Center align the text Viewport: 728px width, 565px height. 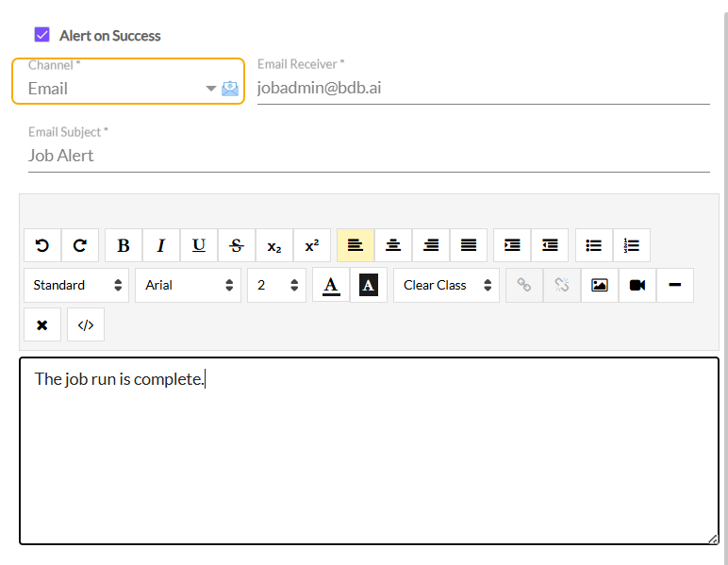point(393,245)
